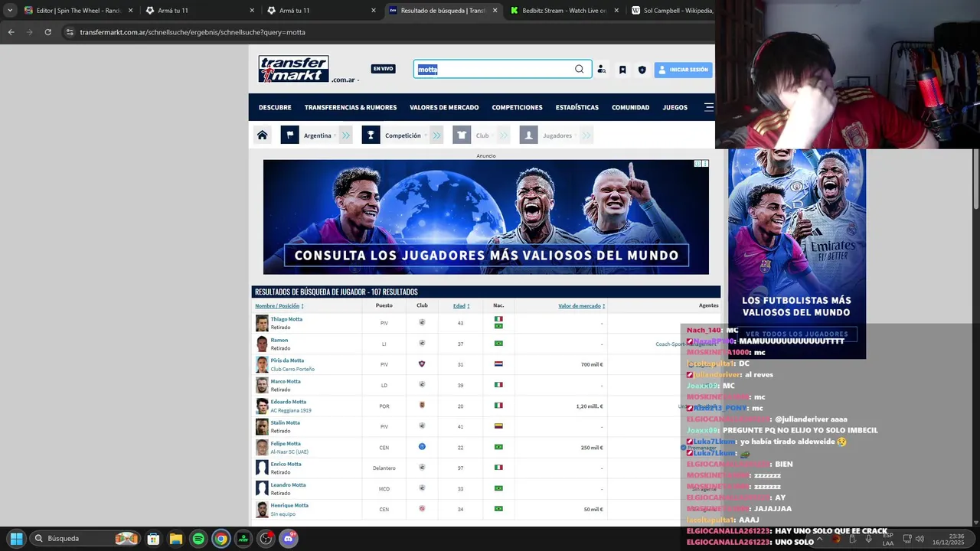Click the Iniciar Sesión button
980x551 pixels.
[x=684, y=70]
